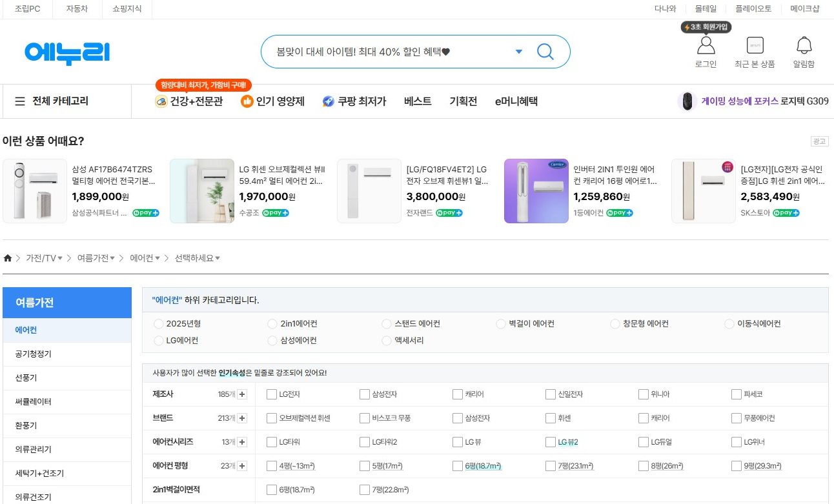834x504 pixels.
Task: Check the 오브제컬렉션 휘센 brand checkbox
Action: [x=271, y=418]
